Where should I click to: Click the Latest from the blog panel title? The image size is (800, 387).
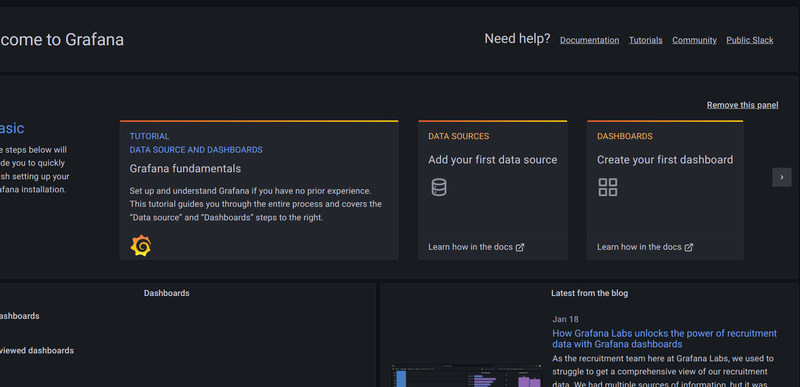pos(589,293)
